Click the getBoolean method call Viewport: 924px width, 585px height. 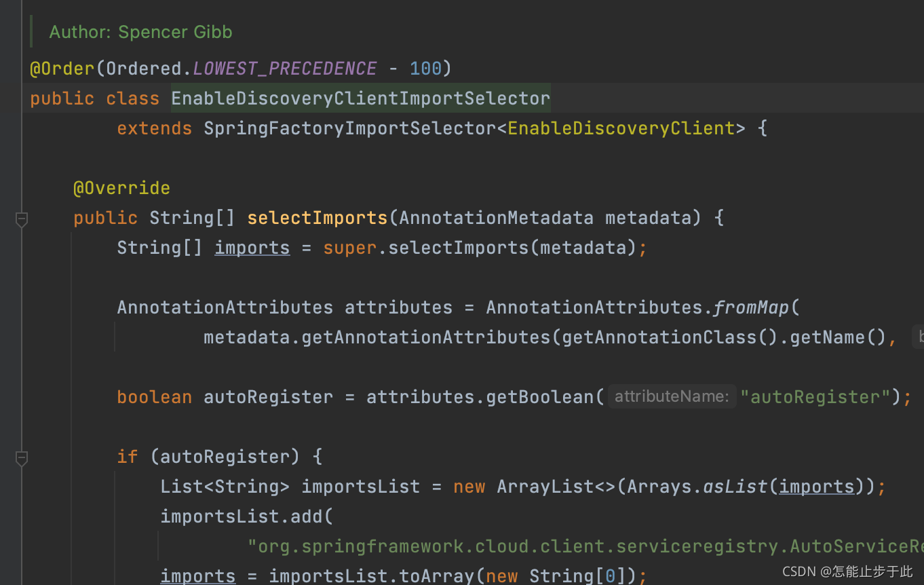(x=540, y=397)
